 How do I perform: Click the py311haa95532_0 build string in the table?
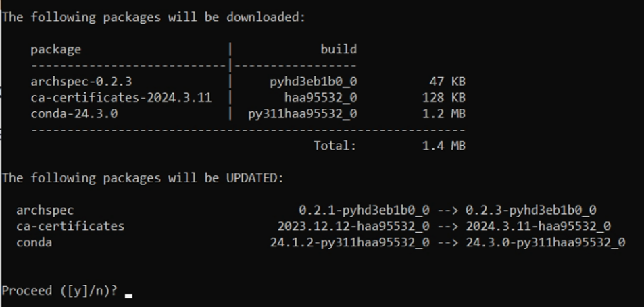(x=303, y=114)
